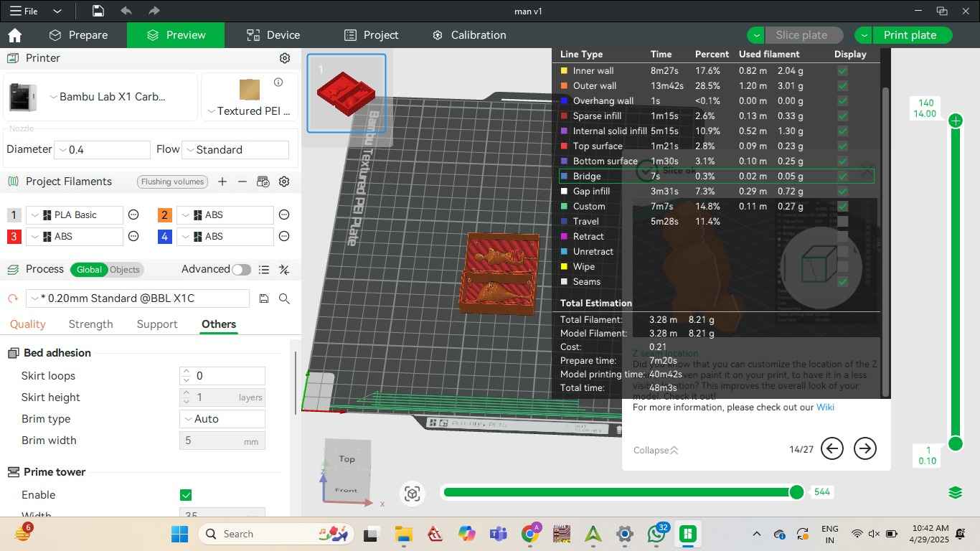Open nozzle Diameter dropdown
This screenshot has height=551, width=980.
coord(102,150)
